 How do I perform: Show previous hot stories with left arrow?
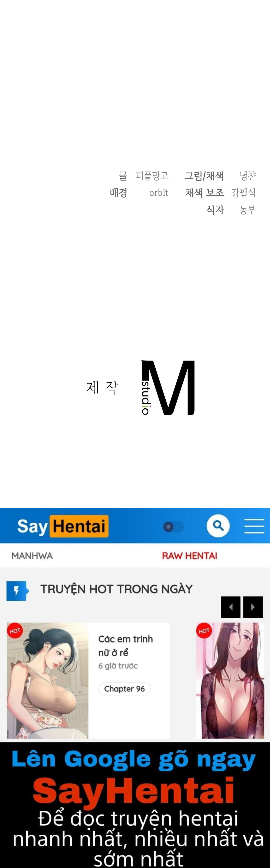[231, 607]
